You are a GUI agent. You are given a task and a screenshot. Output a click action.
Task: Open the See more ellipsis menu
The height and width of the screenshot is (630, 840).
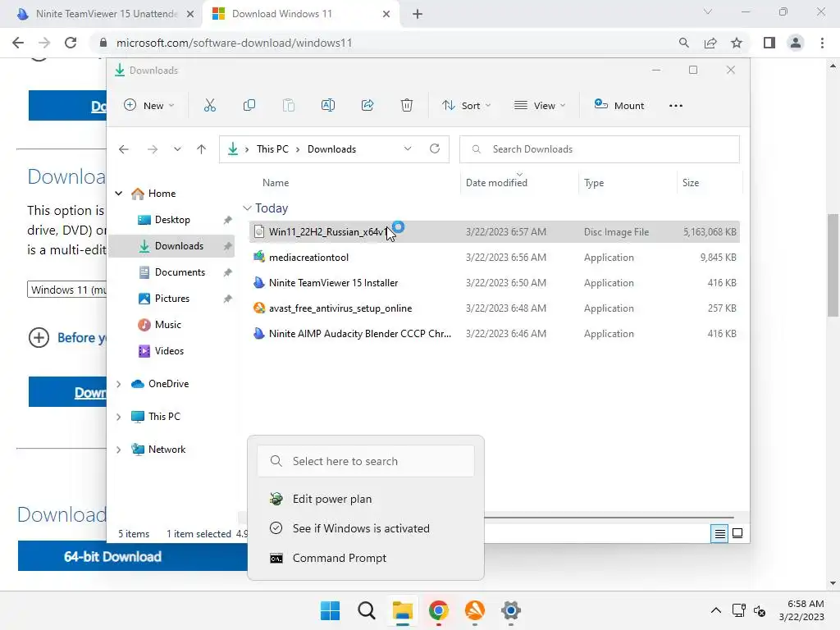click(x=676, y=106)
